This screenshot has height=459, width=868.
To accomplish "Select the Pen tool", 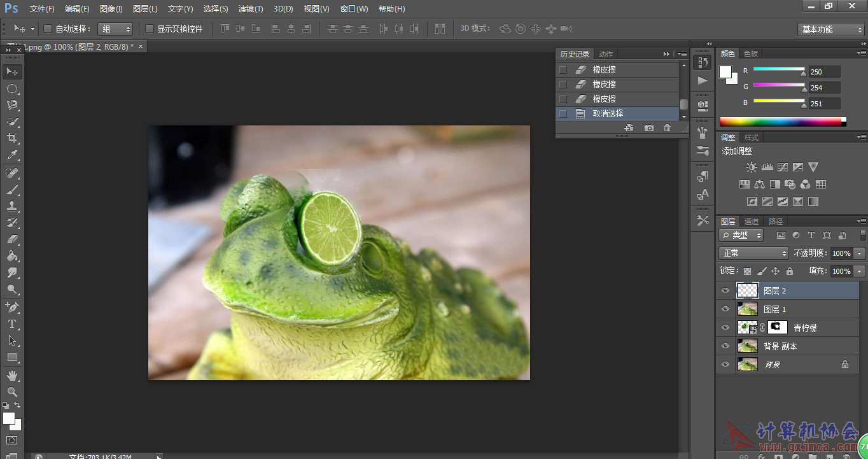I will [12, 307].
